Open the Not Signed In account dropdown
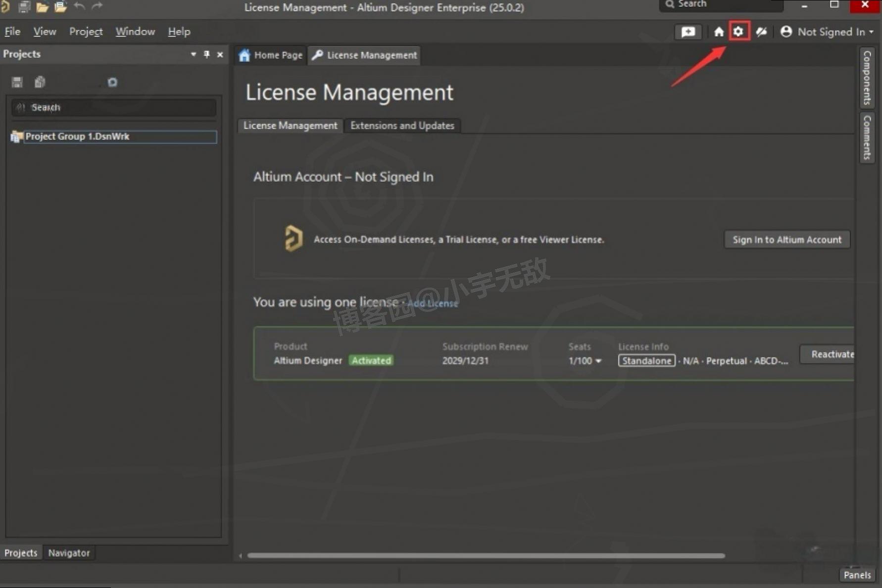882x588 pixels. [x=827, y=31]
